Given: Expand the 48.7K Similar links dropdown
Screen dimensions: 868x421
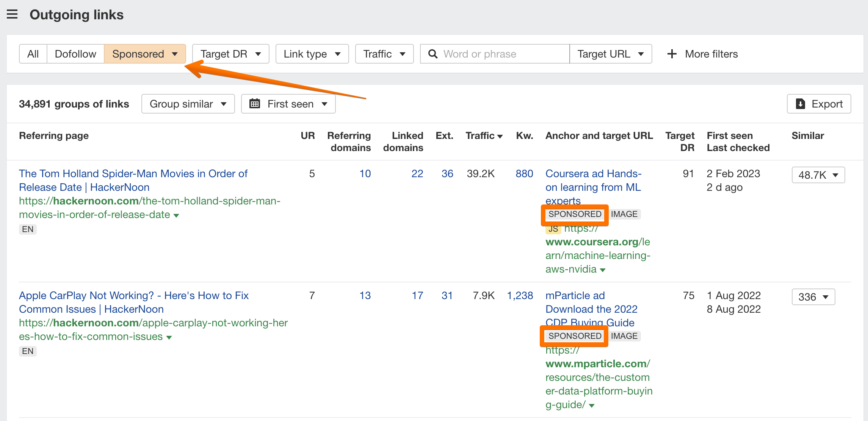Looking at the screenshot, I should tap(818, 175).
